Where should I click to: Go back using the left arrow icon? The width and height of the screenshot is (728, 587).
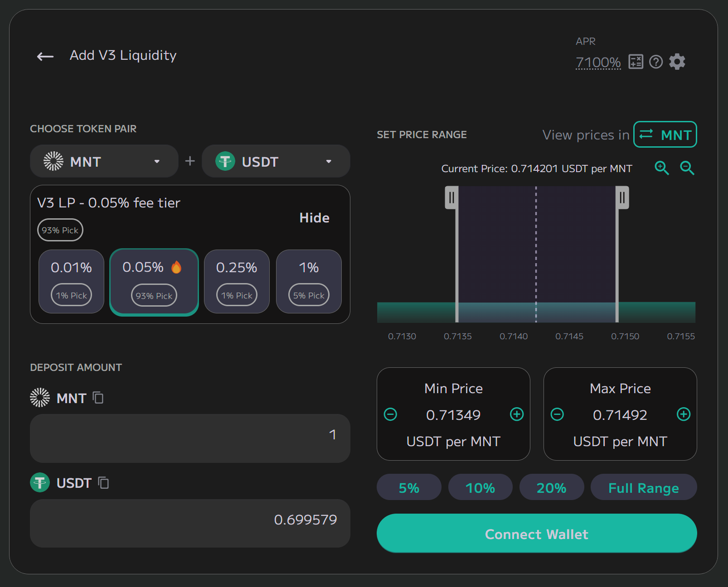tap(45, 57)
